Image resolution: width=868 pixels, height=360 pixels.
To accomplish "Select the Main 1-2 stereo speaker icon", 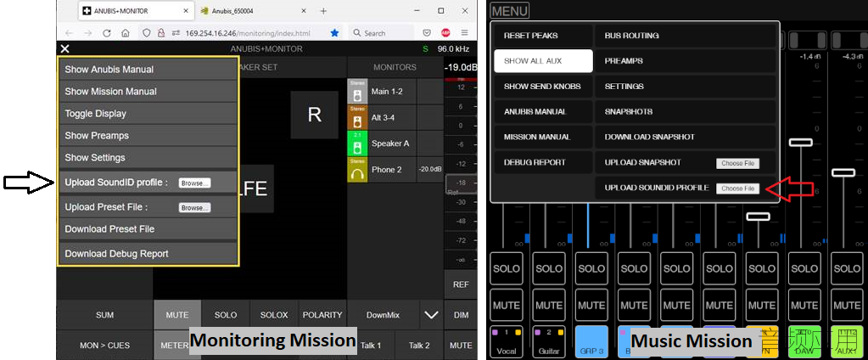I will 357,92.
